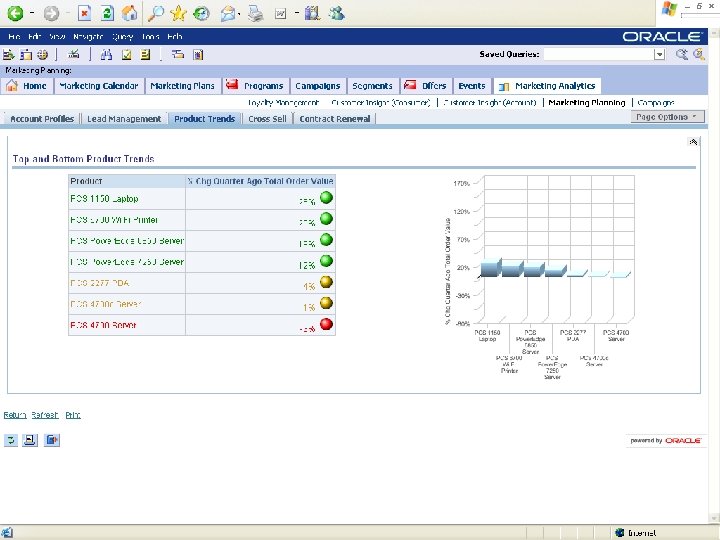
Task: Open the Marketing Plans tab
Action: pyautogui.click(x=182, y=86)
